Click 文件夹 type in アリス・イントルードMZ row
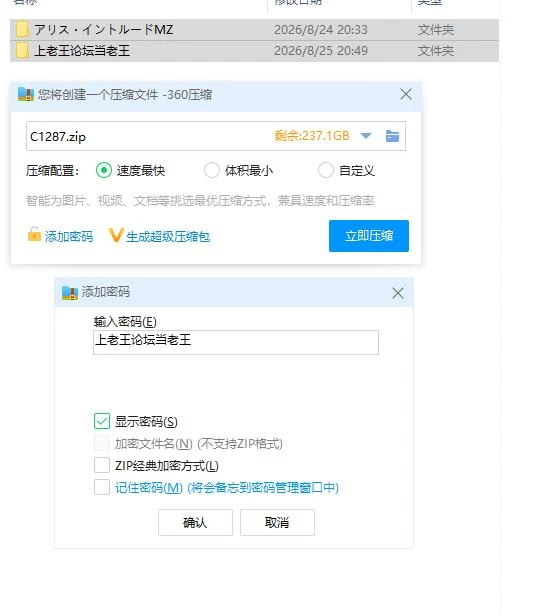The image size is (555, 616). click(436, 30)
